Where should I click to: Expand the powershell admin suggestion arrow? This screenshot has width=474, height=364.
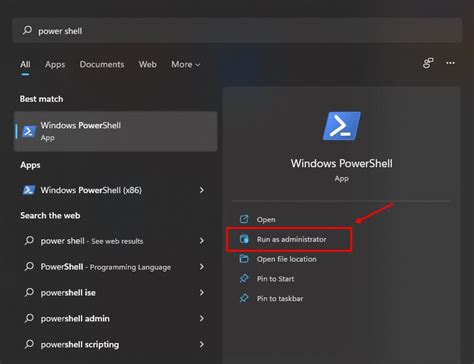202,318
